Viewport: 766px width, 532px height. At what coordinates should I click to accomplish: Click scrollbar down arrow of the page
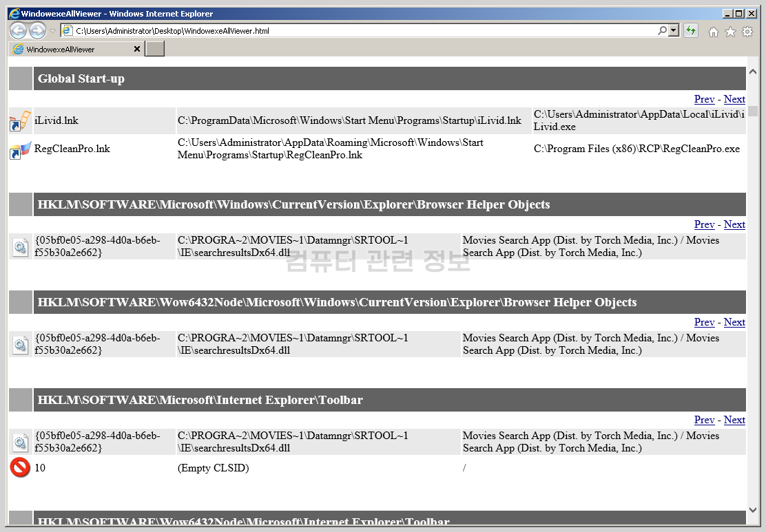pyautogui.click(x=753, y=509)
